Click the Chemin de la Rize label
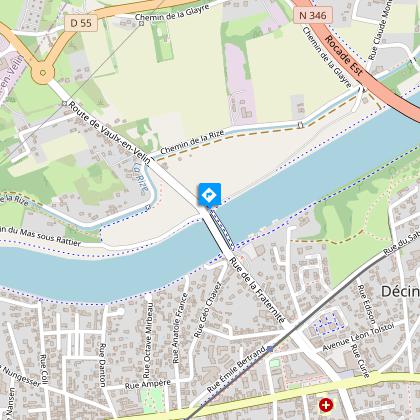420x420 pixels. 192,143
